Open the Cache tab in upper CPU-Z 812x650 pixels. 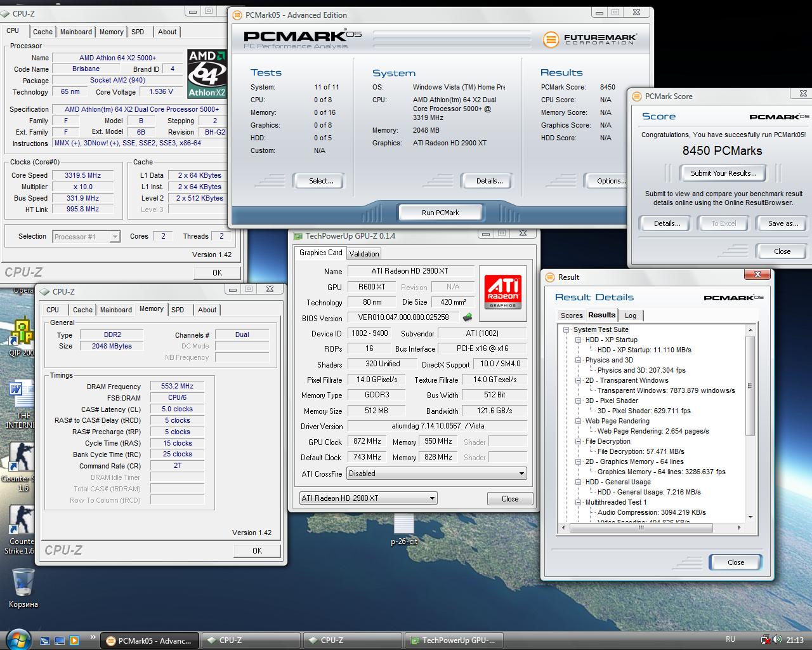pyautogui.click(x=43, y=32)
